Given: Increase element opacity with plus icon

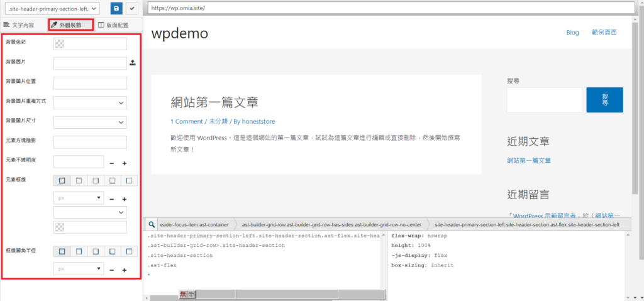Looking at the screenshot, I should [x=125, y=163].
